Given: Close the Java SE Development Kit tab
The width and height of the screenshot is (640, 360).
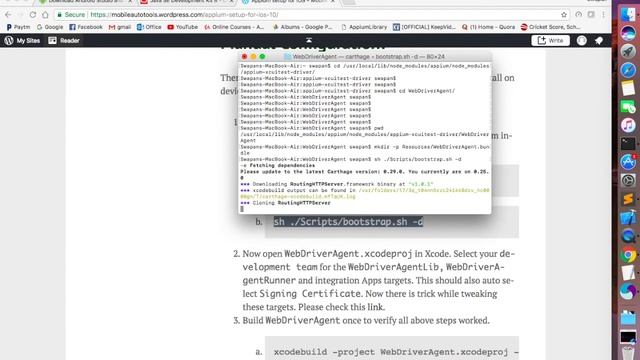Looking at the screenshot, I should pyautogui.click(x=231, y=2).
